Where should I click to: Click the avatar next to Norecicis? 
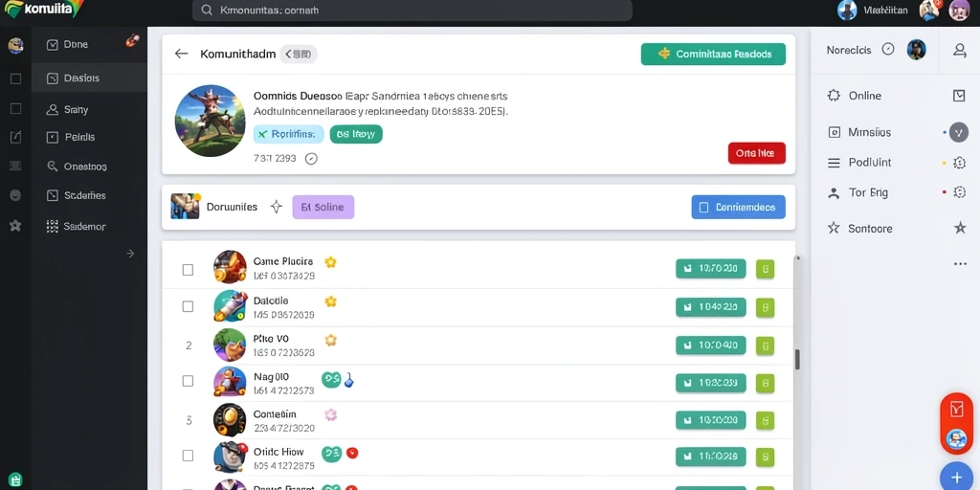(916, 50)
